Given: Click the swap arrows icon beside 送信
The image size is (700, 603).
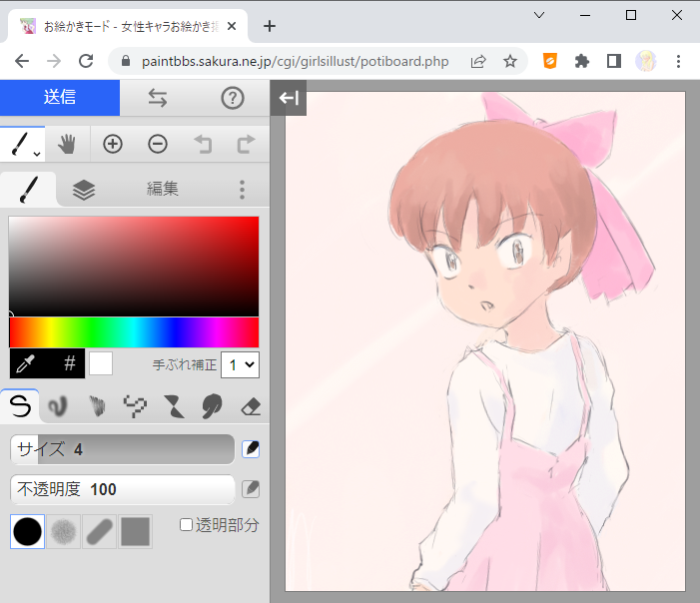Looking at the screenshot, I should [157, 98].
